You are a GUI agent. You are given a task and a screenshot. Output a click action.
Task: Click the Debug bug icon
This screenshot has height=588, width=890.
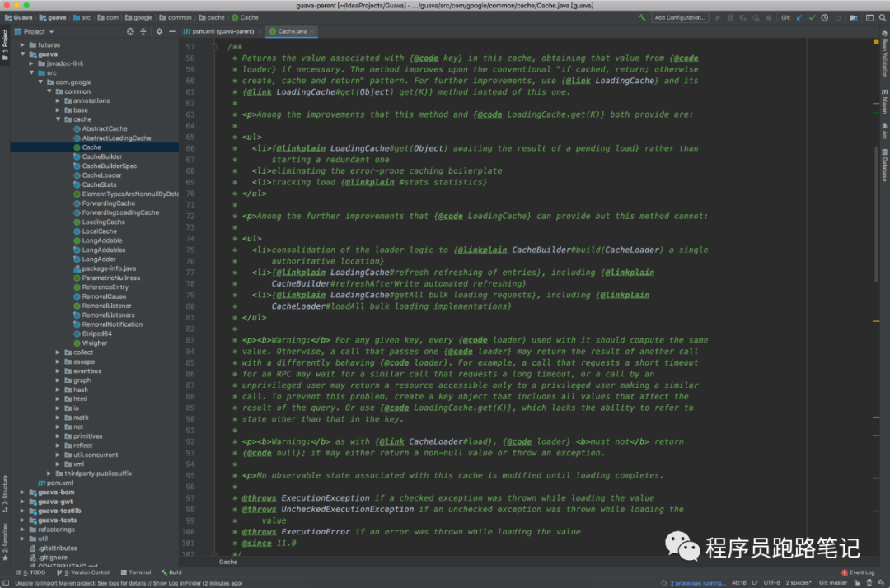click(x=730, y=17)
